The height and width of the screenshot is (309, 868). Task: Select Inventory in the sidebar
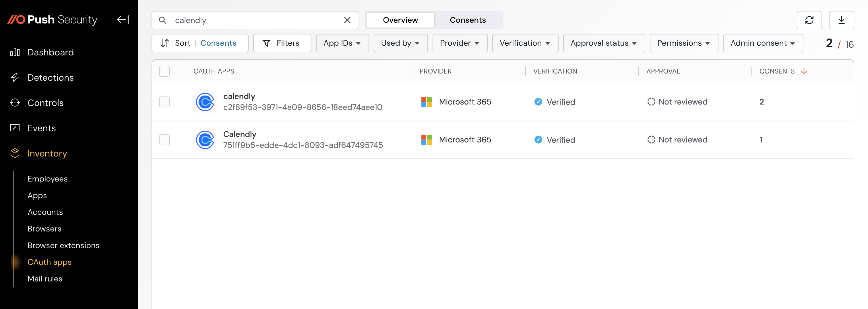point(47,153)
